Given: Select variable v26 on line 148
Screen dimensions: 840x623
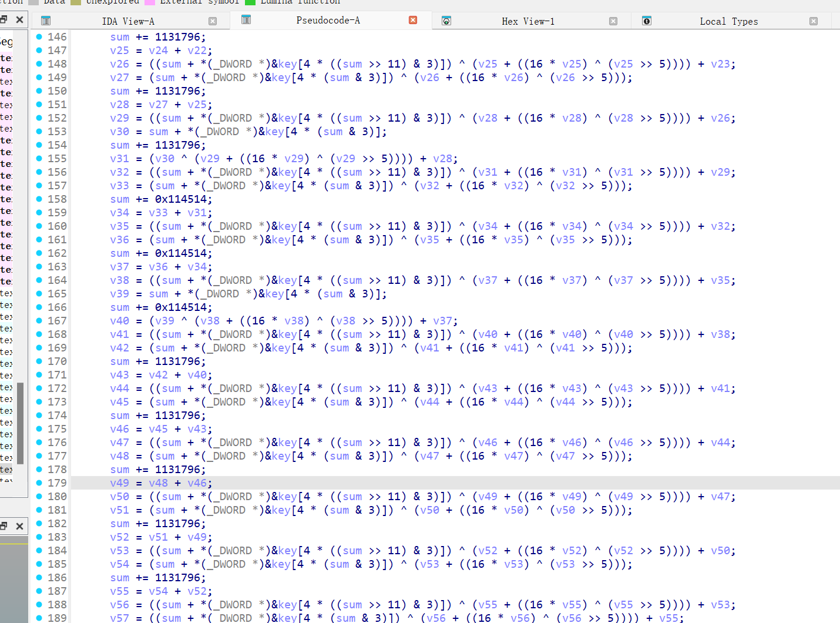Looking at the screenshot, I should coord(119,64).
